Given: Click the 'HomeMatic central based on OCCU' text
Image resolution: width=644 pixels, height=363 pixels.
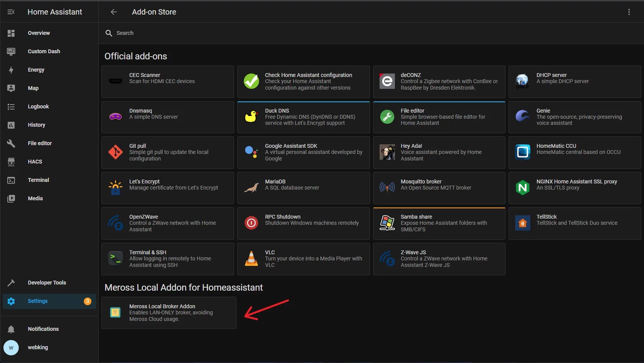Looking at the screenshot, I should (579, 152).
